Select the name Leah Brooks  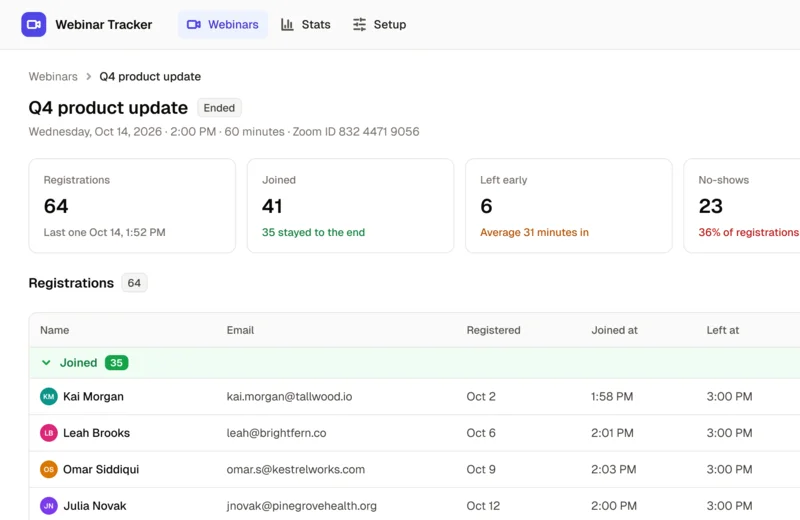coord(96,433)
